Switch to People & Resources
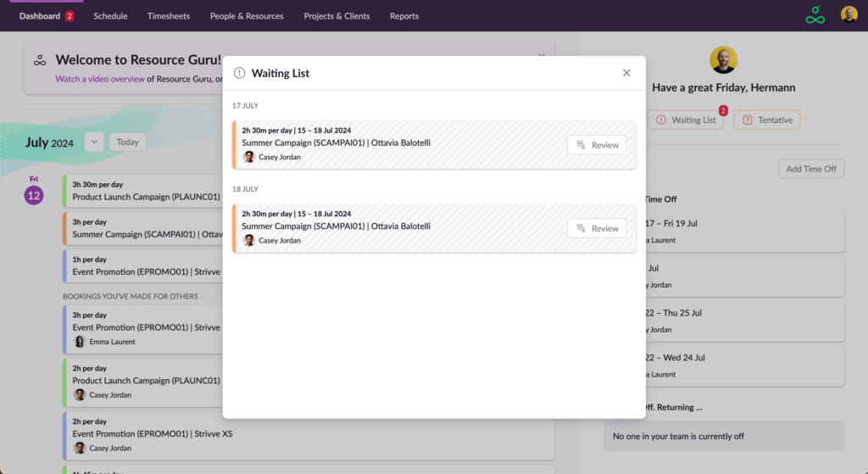 (x=247, y=16)
